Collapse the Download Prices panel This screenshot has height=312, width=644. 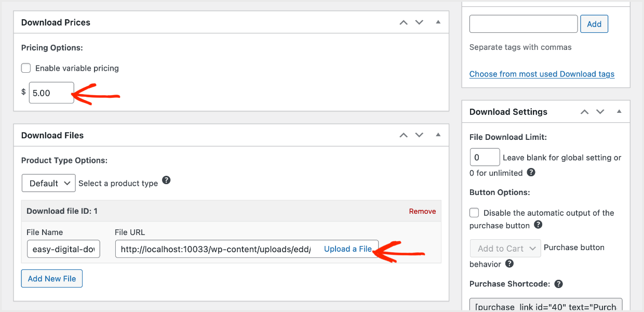pyautogui.click(x=438, y=22)
